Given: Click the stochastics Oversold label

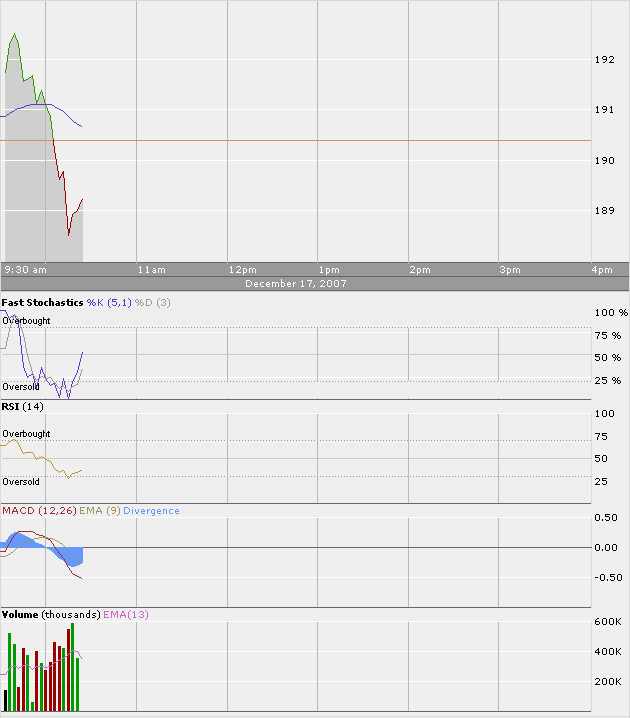Looking at the screenshot, I should (x=21, y=387).
